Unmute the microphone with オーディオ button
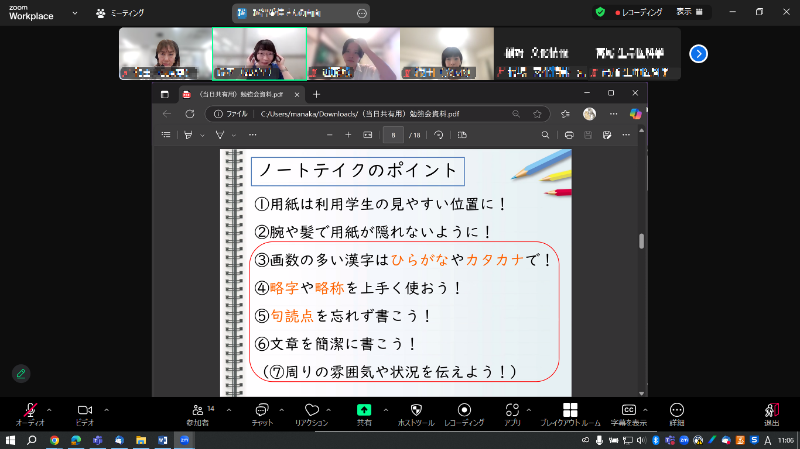Viewport: 800px width, 449px height. click(x=30, y=411)
